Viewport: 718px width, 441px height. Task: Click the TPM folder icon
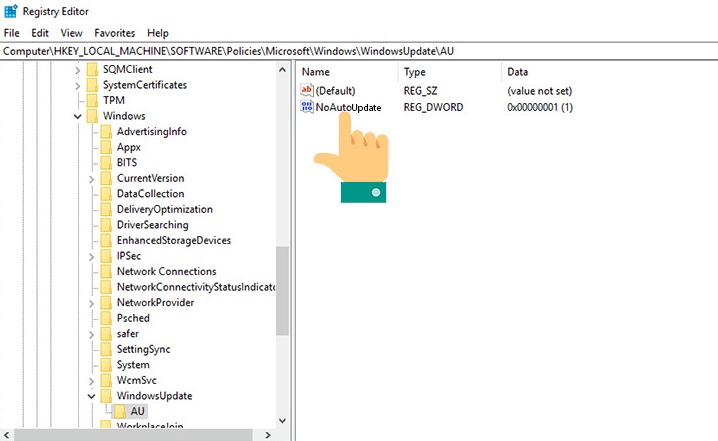(92, 100)
